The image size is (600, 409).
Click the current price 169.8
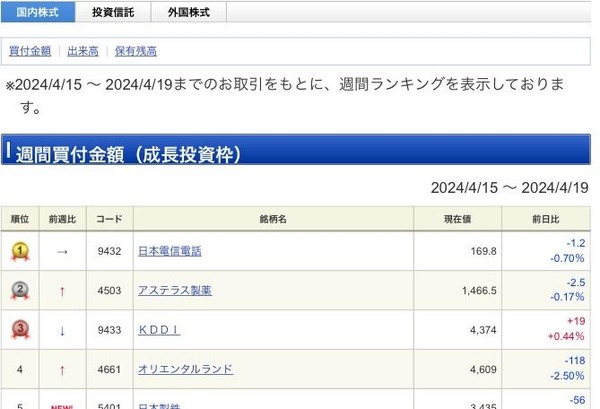(x=484, y=251)
